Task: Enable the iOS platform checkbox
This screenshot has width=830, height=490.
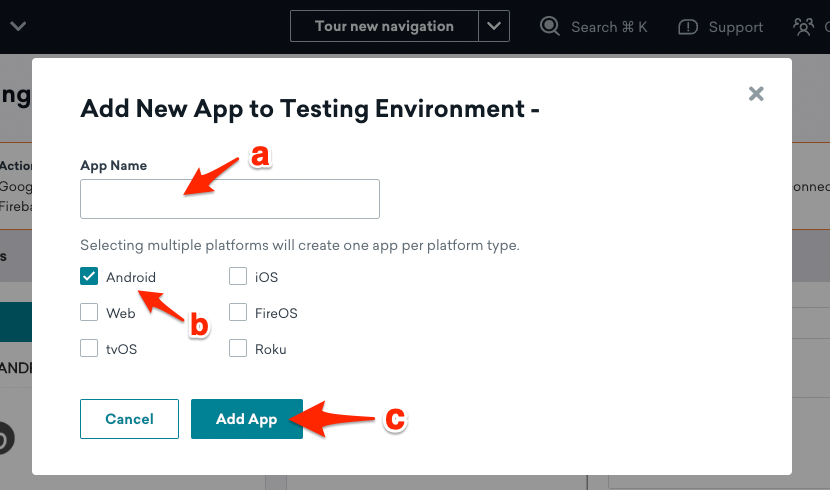Action: [238, 276]
